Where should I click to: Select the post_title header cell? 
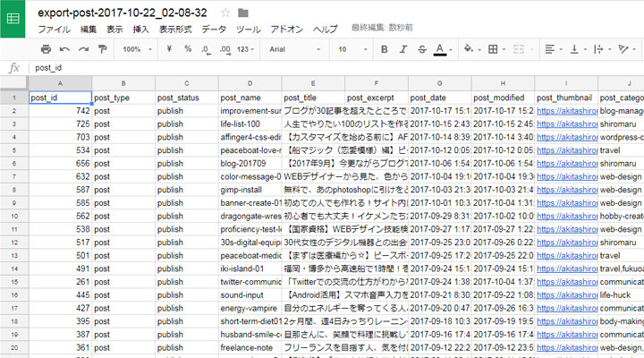click(x=313, y=98)
